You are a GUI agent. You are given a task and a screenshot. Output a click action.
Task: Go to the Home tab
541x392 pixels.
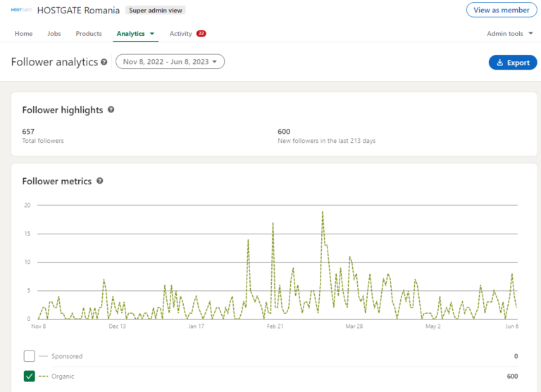tap(24, 34)
